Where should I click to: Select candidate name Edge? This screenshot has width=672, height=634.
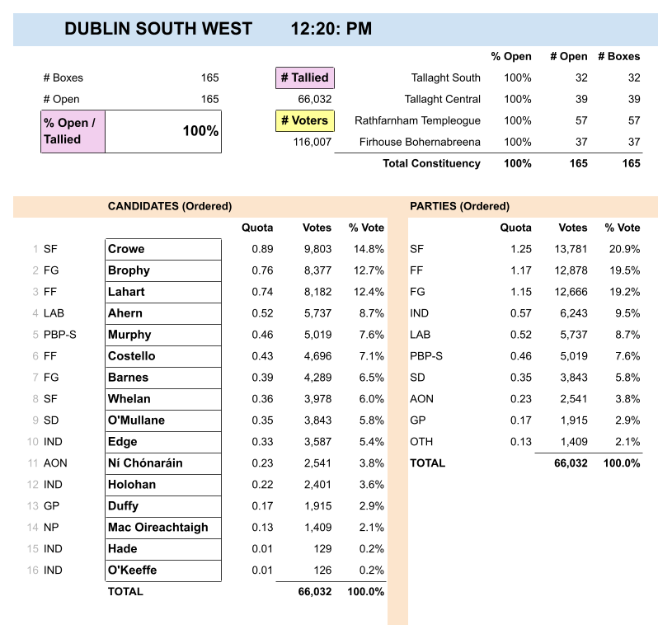pyautogui.click(x=123, y=442)
